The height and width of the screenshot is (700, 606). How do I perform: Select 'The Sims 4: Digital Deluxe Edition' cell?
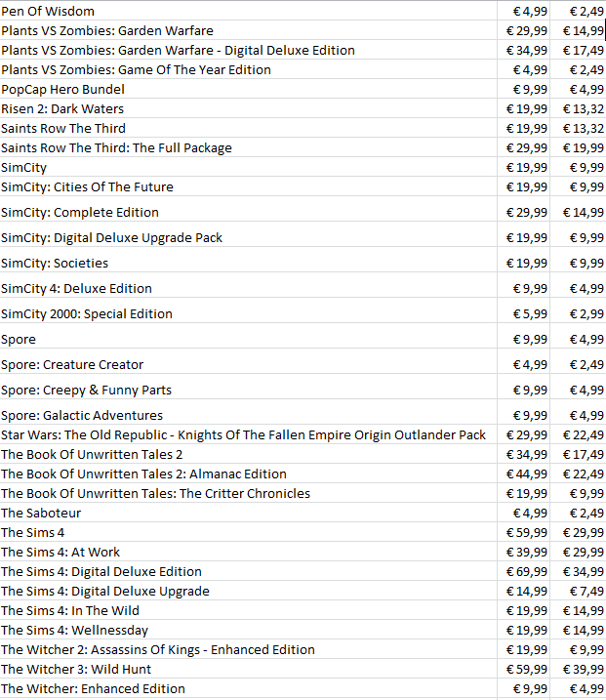point(249,571)
